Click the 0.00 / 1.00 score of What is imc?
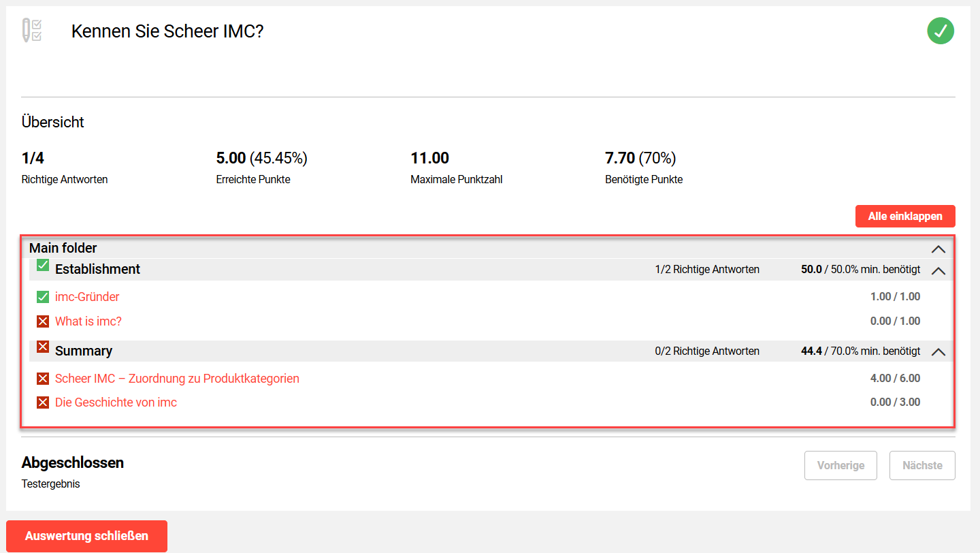Image resolution: width=980 pixels, height=553 pixels. pos(896,321)
